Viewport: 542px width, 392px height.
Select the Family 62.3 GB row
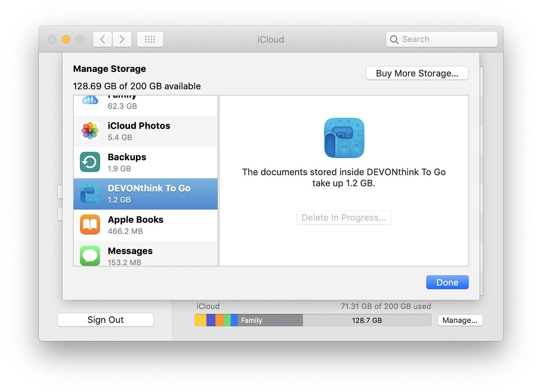[x=146, y=106]
